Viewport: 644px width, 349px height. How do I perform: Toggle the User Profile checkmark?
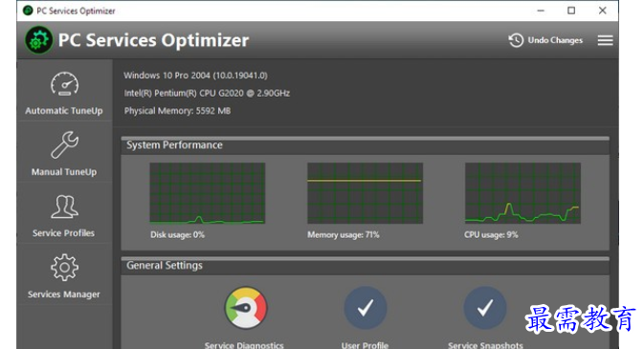coord(366,308)
